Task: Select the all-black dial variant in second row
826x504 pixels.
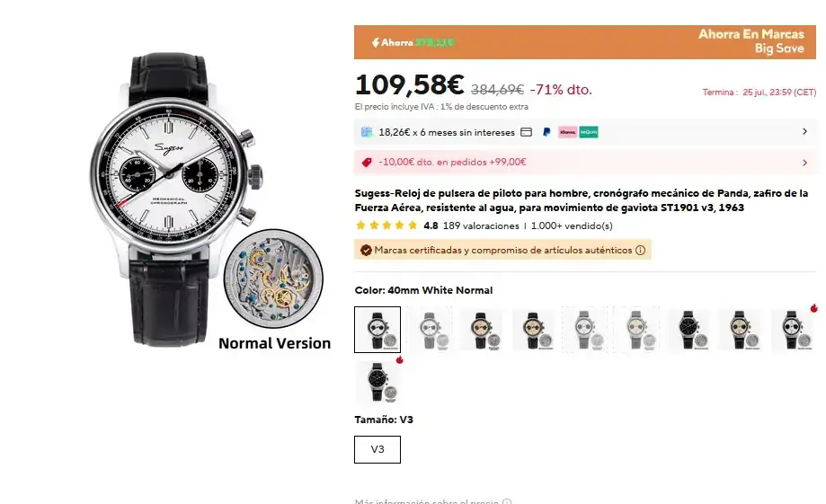Action: (x=379, y=382)
